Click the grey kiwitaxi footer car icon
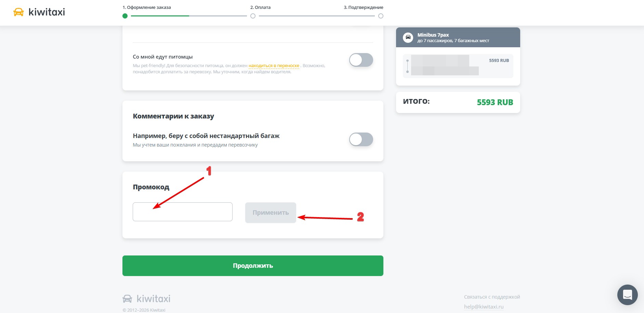Screen dimensions: 644x313 tap(127, 299)
